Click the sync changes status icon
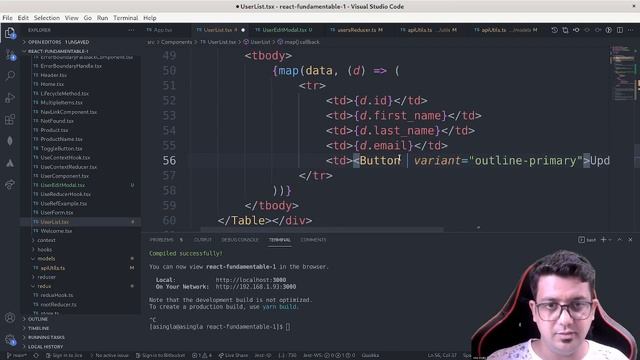640x360 pixels. [x=36, y=356]
